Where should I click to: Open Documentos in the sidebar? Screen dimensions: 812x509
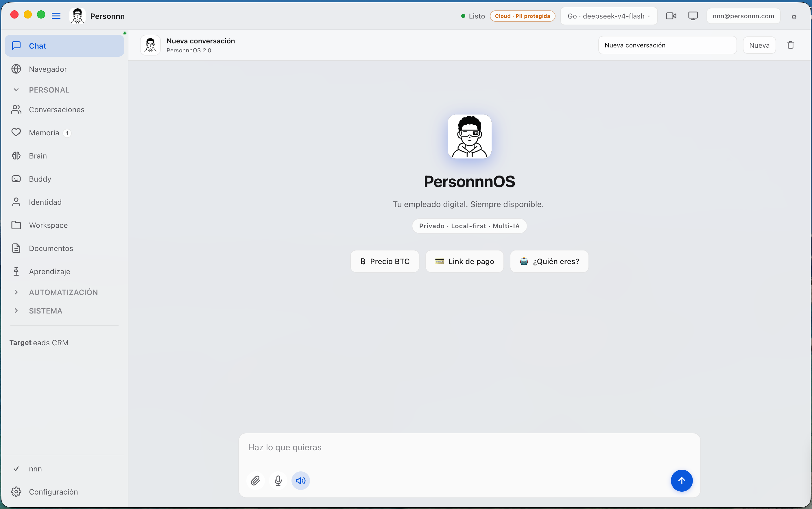coord(64,248)
